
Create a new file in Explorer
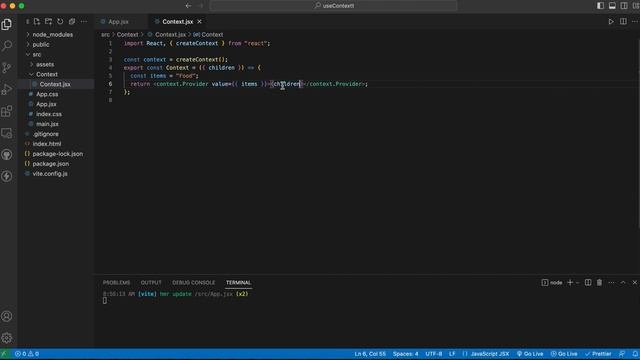37,22
